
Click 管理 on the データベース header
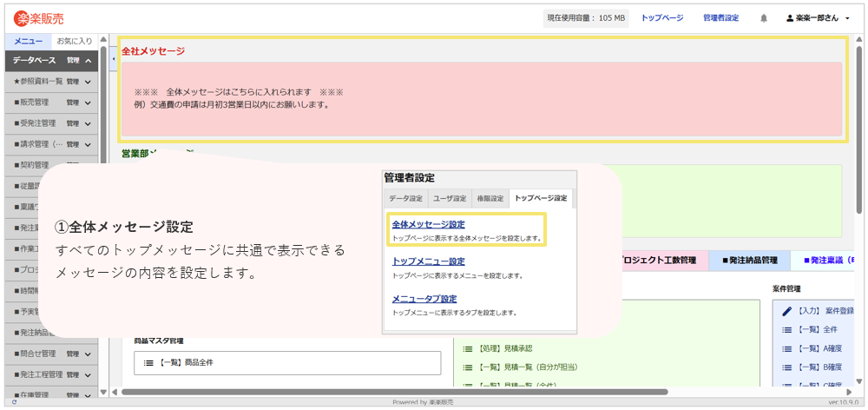click(73, 61)
